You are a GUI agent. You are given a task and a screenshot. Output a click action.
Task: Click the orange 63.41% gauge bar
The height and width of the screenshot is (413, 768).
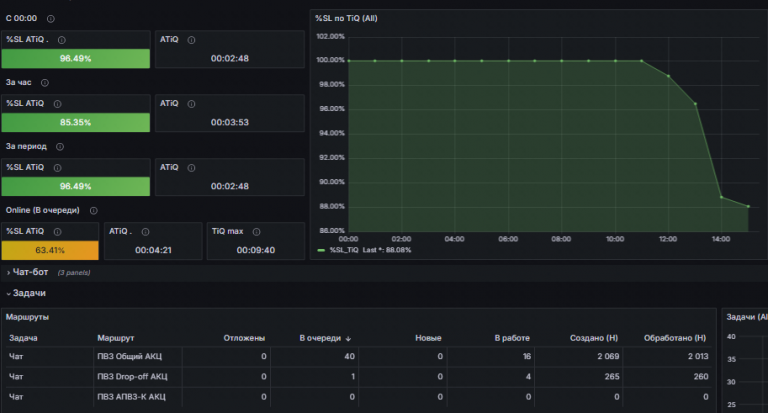tap(50, 250)
